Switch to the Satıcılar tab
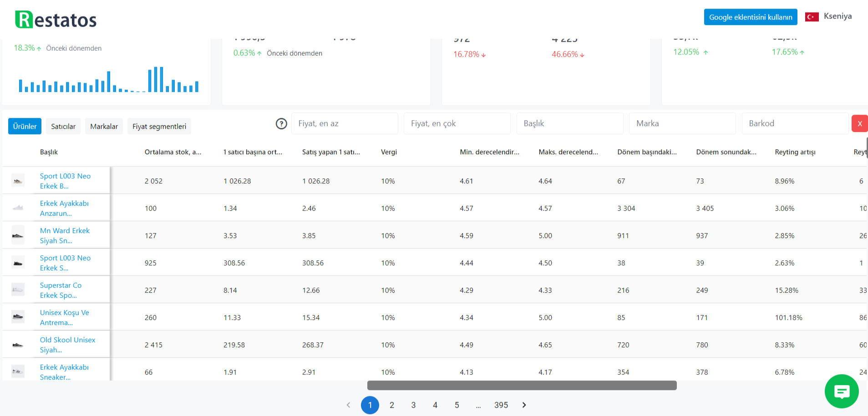868x416 pixels. [63, 126]
